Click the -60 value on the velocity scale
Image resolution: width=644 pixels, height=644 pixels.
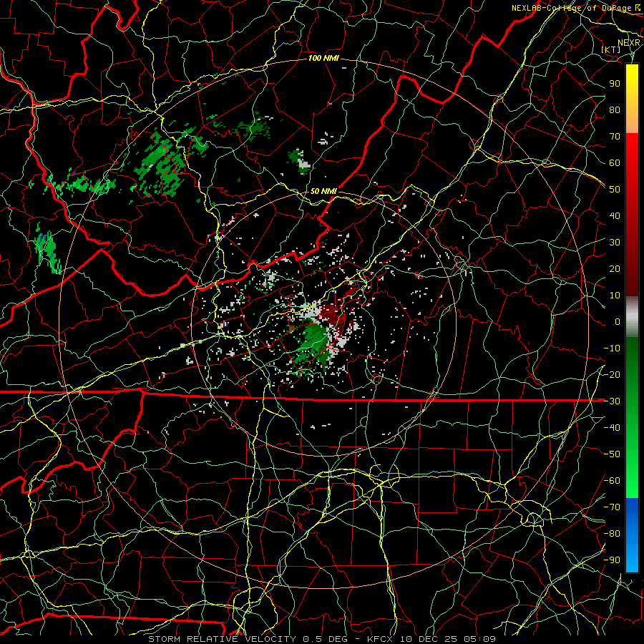pos(612,481)
